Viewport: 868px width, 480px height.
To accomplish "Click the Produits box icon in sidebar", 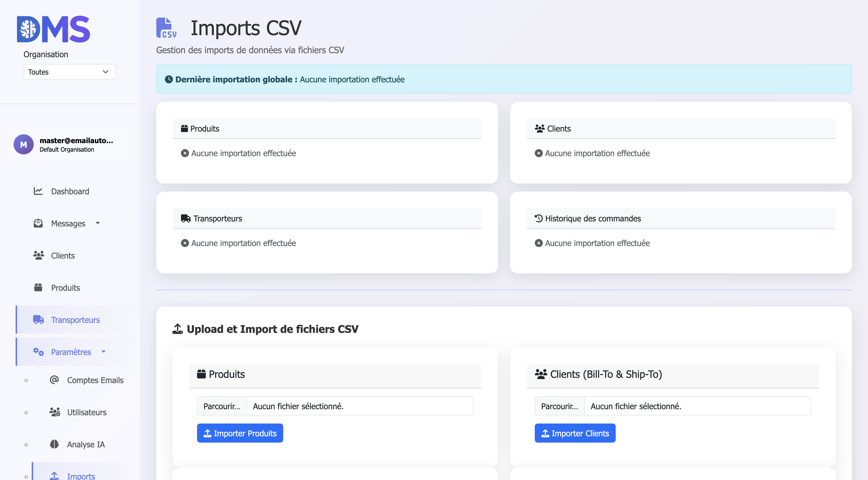I will (x=38, y=287).
